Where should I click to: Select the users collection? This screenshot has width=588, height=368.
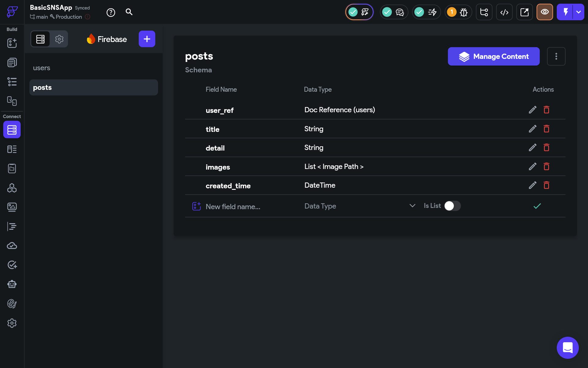(42, 68)
